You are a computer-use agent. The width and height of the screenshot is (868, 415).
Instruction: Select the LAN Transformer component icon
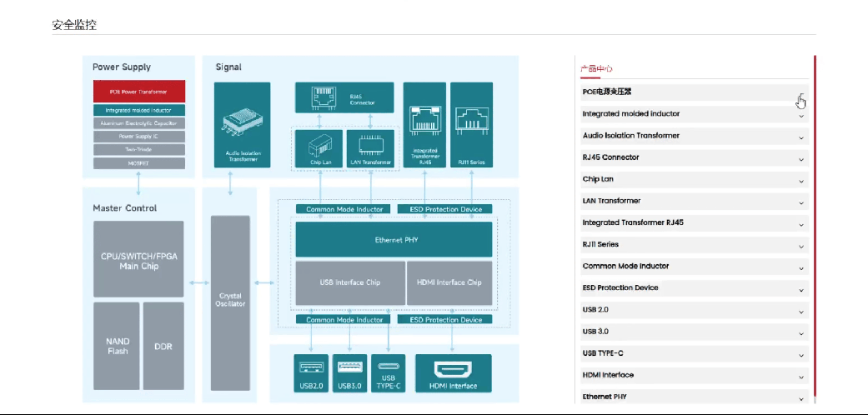tap(370, 148)
